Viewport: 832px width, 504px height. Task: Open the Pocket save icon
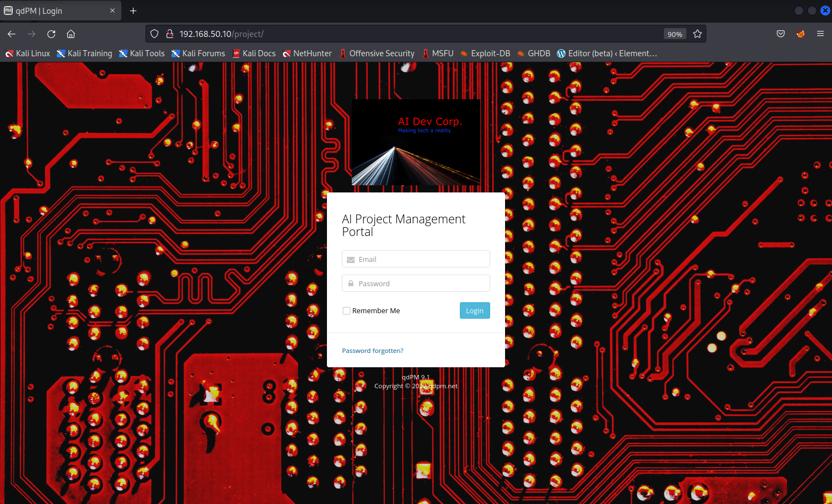pyautogui.click(x=781, y=34)
